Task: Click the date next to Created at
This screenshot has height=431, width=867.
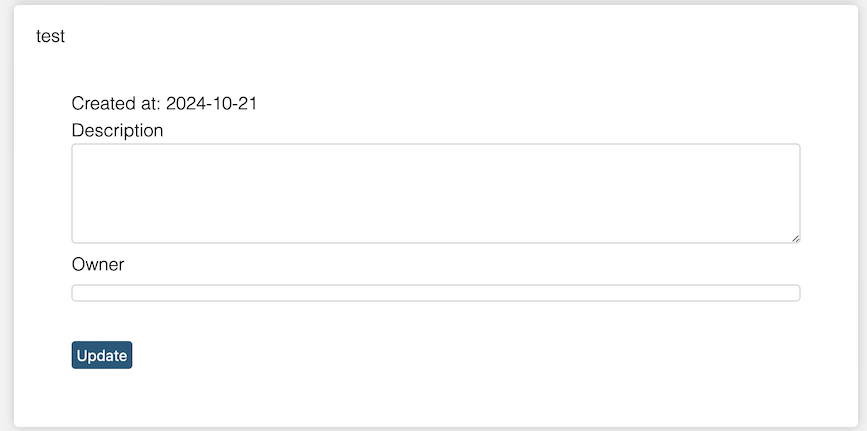Action: (211, 103)
